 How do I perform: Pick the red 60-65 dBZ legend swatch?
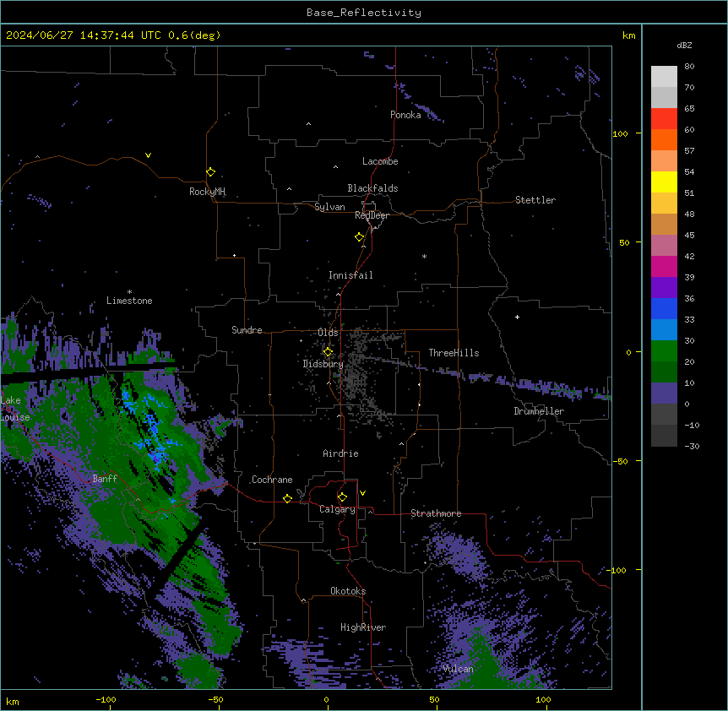[x=664, y=119]
